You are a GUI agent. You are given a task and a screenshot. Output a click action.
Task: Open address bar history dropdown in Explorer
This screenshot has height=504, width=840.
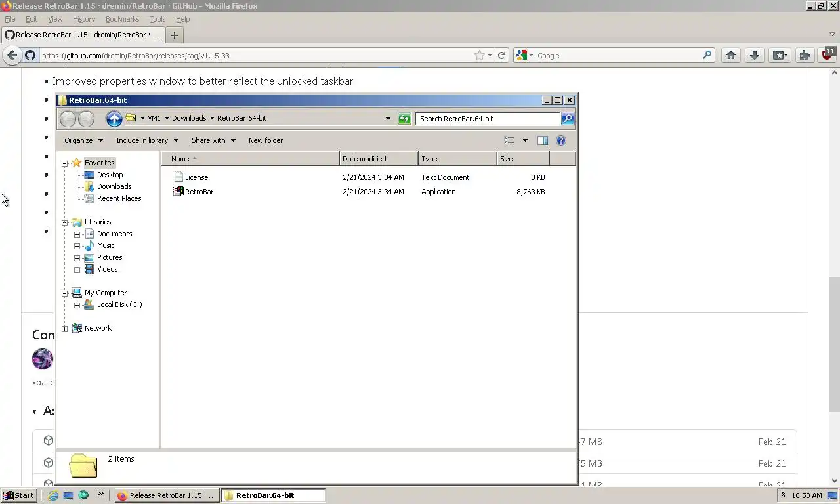[388, 119]
